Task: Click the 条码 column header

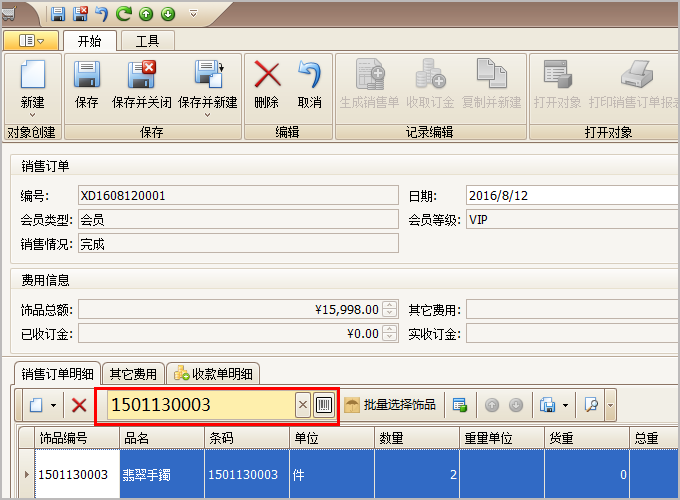Action: click(x=247, y=438)
